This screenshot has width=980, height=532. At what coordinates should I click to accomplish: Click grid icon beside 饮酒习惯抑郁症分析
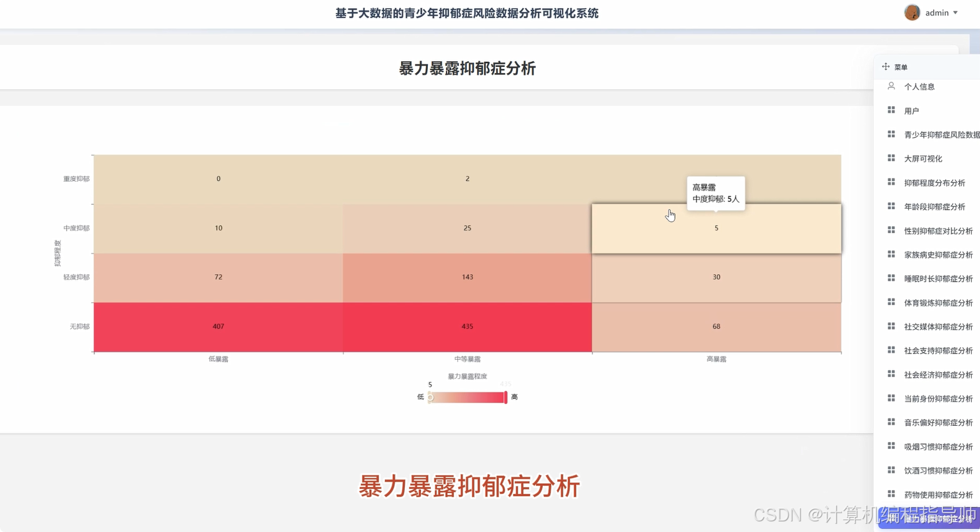[891, 470]
